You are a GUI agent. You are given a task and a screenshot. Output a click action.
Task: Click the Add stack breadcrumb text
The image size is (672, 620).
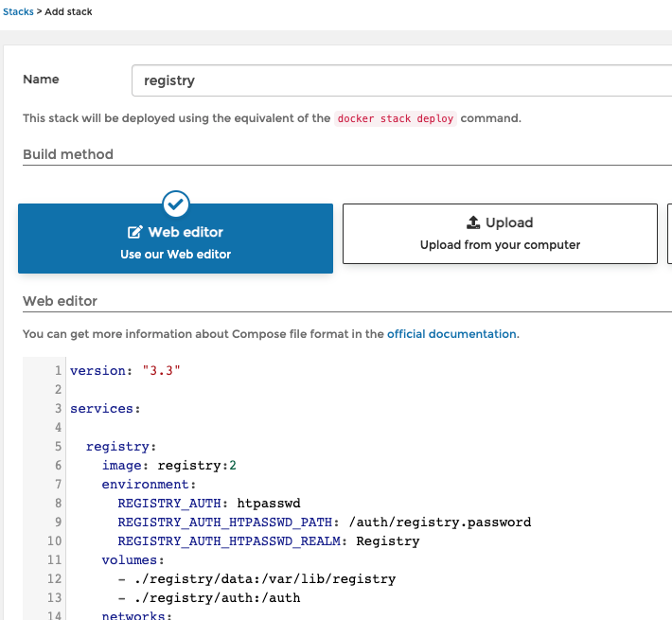point(68,11)
